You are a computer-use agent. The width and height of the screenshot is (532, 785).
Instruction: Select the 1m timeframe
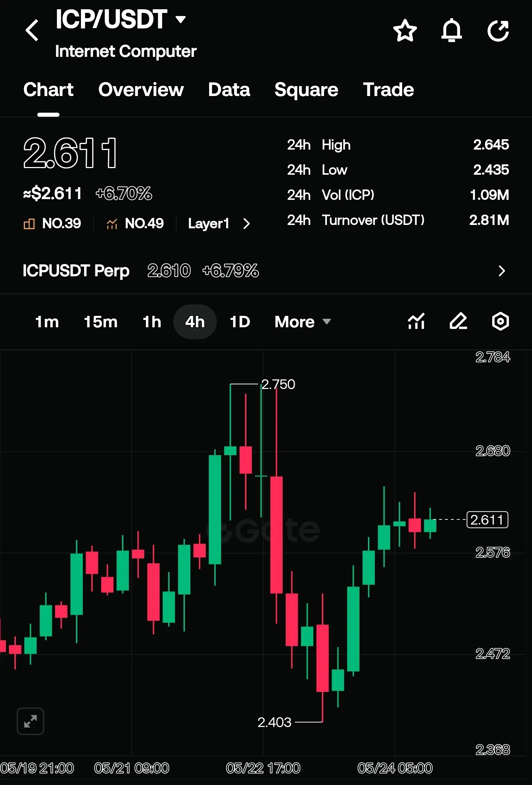pos(47,322)
